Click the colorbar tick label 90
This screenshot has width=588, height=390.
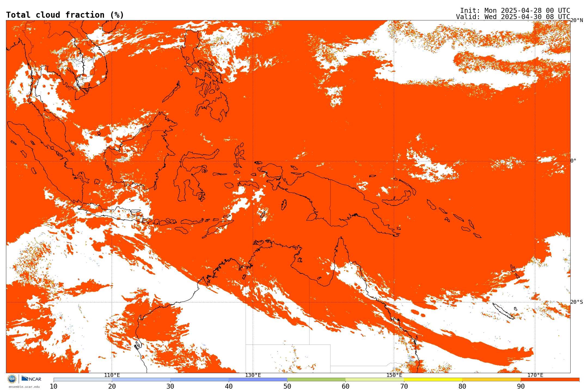[521, 386]
